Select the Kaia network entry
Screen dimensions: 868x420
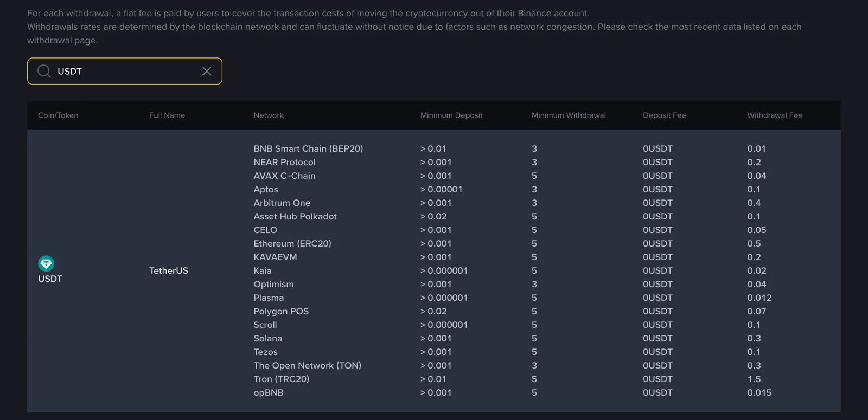[x=263, y=270]
